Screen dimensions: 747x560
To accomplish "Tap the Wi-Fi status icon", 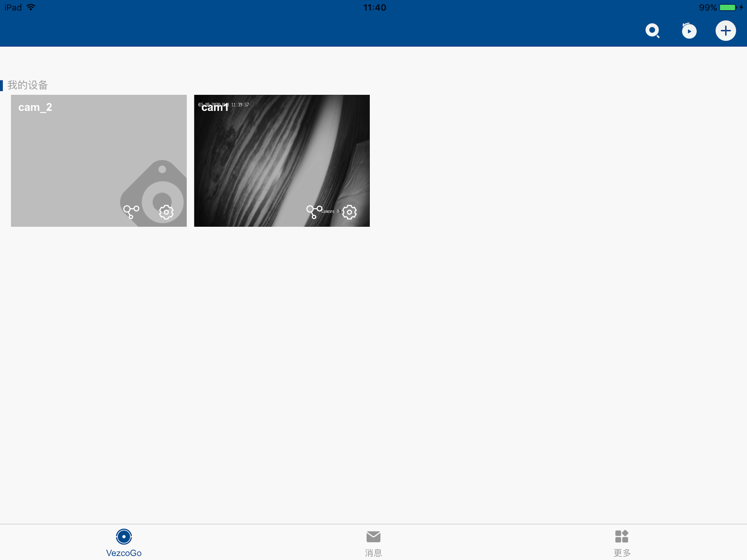I will pos(31,7).
